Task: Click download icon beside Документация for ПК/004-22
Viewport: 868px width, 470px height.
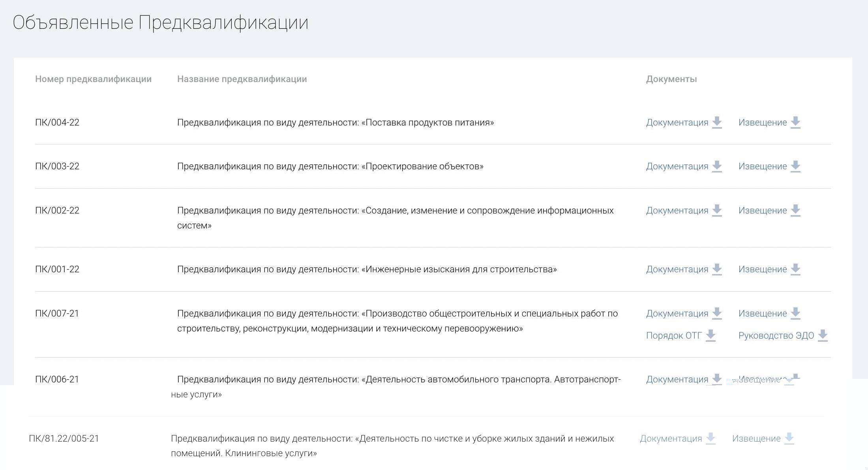Action: point(717,123)
